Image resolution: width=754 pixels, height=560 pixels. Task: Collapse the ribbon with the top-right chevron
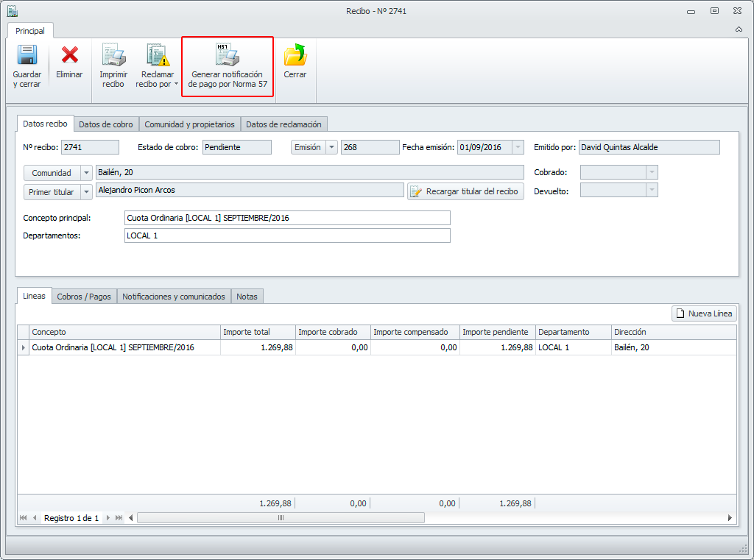pos(739,29)
